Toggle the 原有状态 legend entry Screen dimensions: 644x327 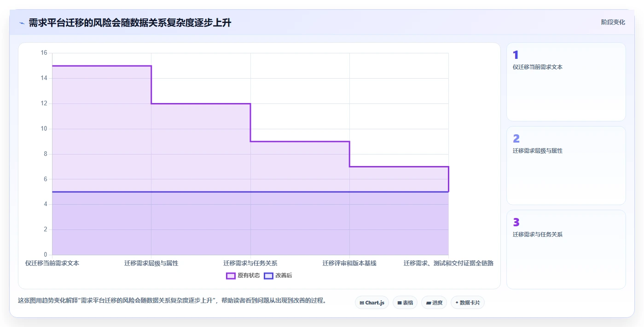tap(243, 275)
